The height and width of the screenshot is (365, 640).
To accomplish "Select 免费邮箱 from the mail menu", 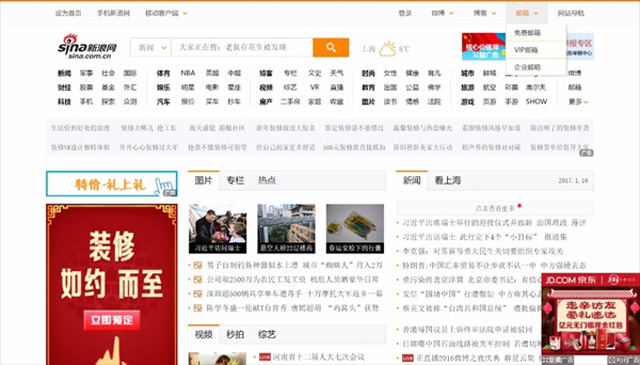I will [527, 33].
